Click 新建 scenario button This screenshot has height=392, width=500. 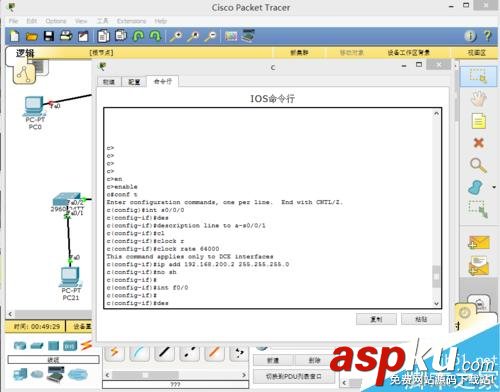pos(273,360)
